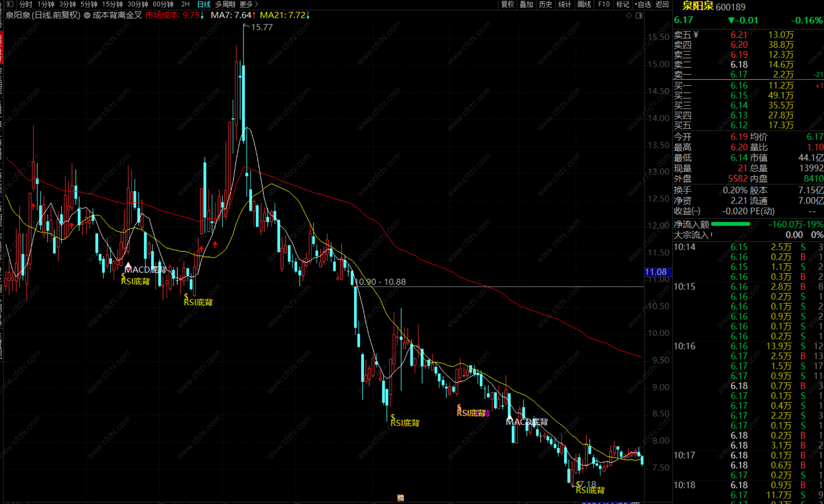Click the MACD底背 white triangle marker
Image resolution: width=824 pixels, height=504 pixels.
128,264
